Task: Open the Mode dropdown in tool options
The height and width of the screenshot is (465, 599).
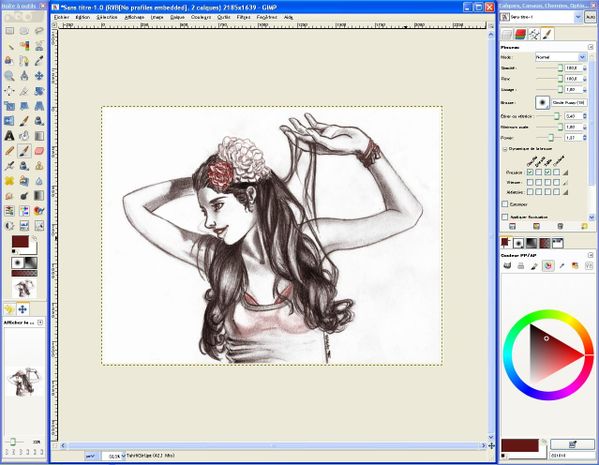Action: pyautogui.click(x=561, y=57)
